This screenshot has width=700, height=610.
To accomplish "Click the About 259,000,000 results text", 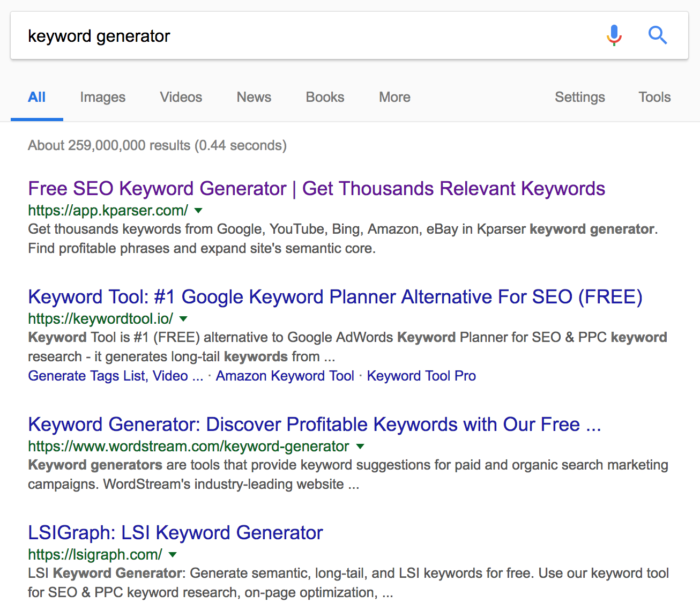I will point(157,145).
